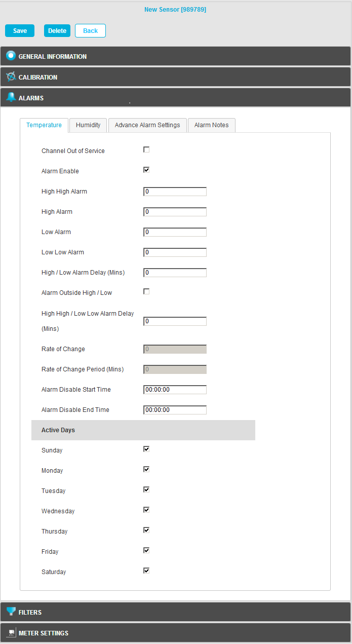Screen dimensions: 352x644
Task: Click the Alarm Disable Start Time label
Action: (x=76, y=390)
